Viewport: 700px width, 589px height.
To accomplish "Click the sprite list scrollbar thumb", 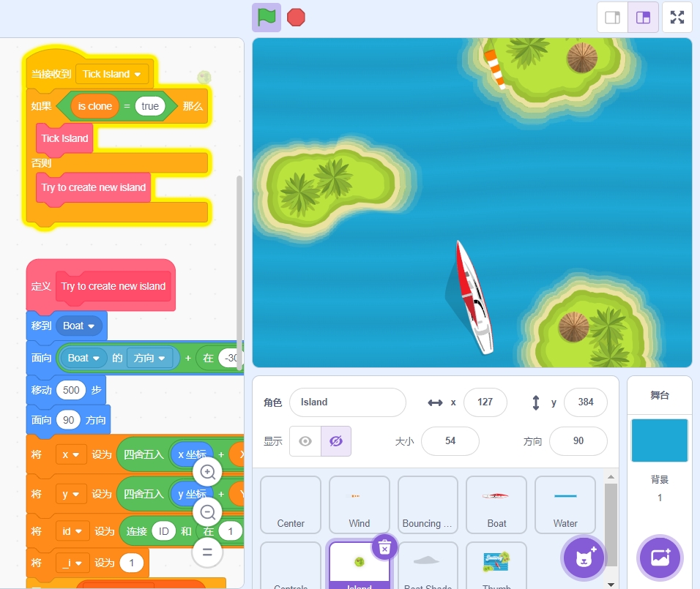I will 611,525.
